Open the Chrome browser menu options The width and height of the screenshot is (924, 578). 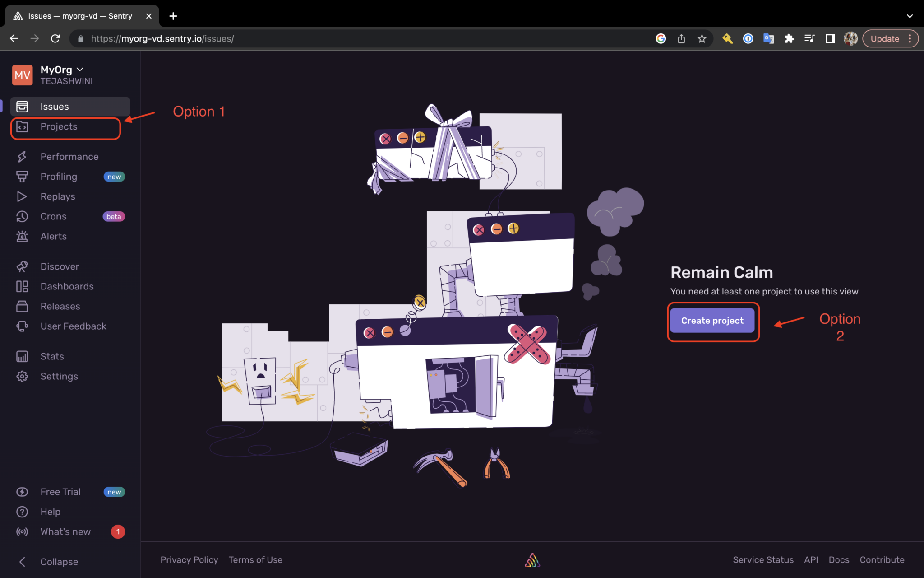(x=911, y=38)
